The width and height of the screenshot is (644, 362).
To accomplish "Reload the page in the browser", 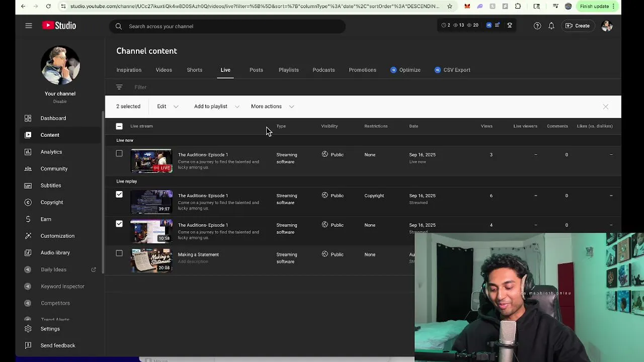I will pyautogui.click(x=48, y=6).
